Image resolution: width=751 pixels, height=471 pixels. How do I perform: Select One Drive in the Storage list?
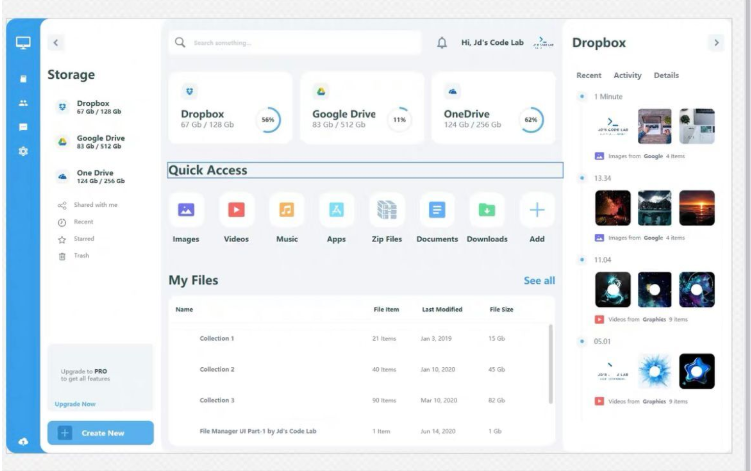(x=91, y=176)
